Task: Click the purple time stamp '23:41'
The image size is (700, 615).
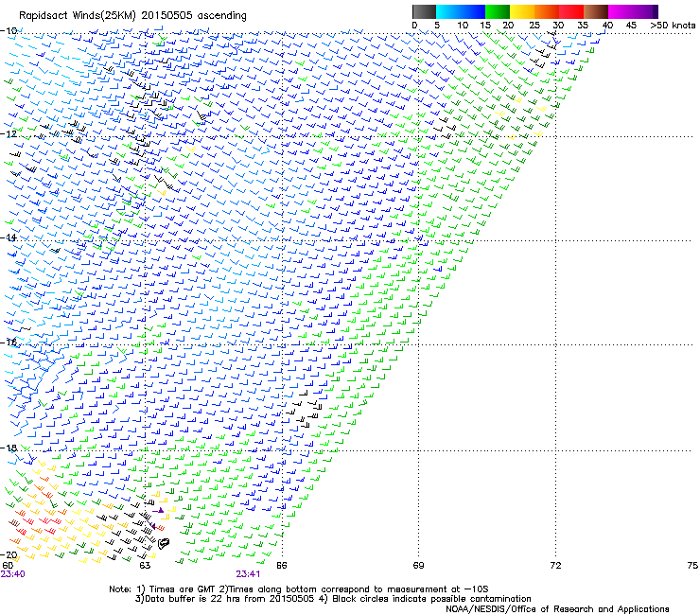Action: point(248,574)
